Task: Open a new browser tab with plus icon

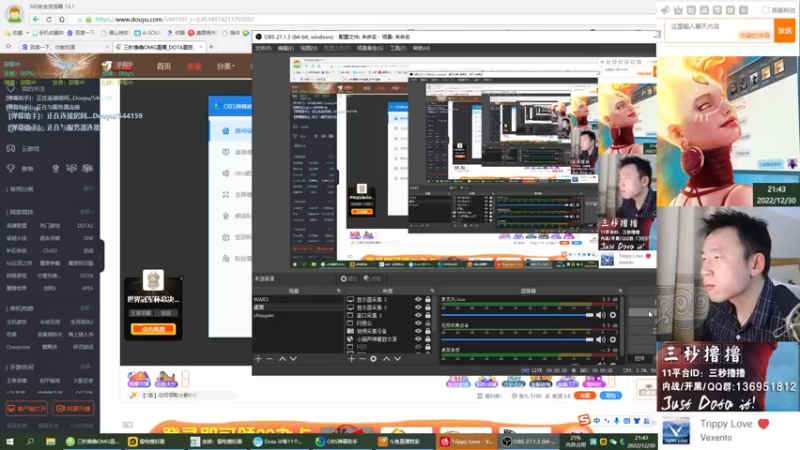Action: [x=211, y=47]
